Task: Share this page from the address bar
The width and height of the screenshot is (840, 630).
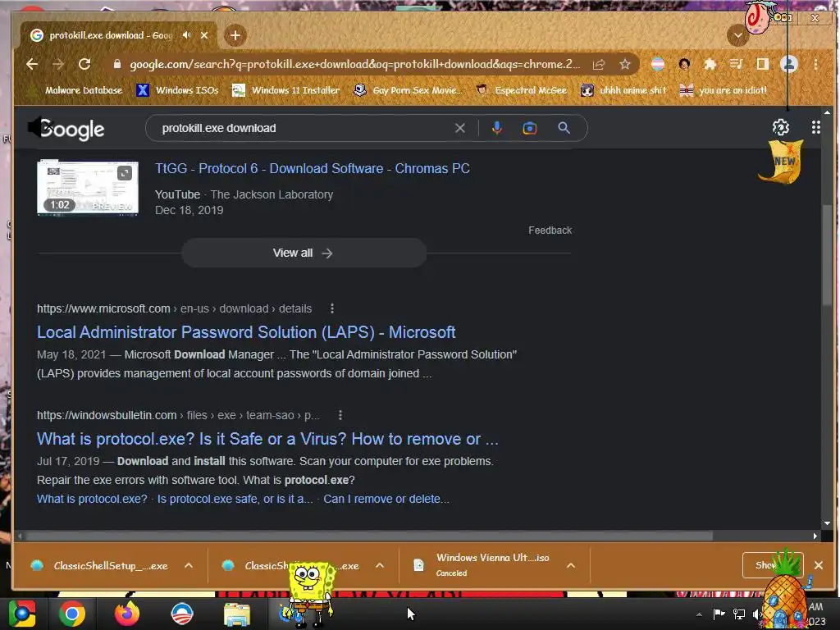Action: point(598,64)
